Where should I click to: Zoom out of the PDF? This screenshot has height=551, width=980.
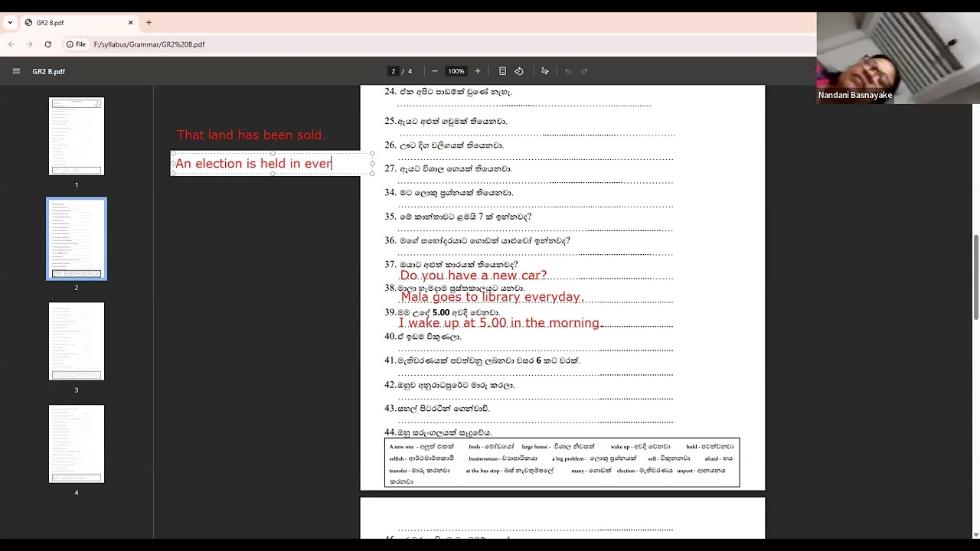[435, 71]
